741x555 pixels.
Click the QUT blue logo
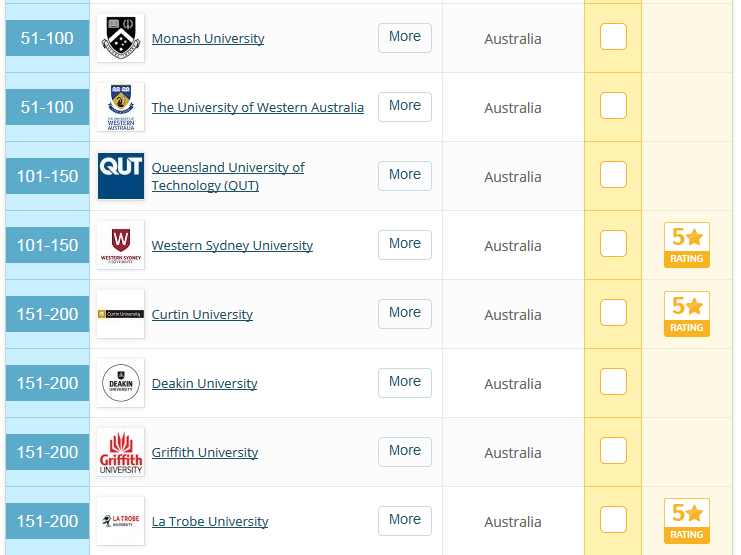[x=120, y=176]
